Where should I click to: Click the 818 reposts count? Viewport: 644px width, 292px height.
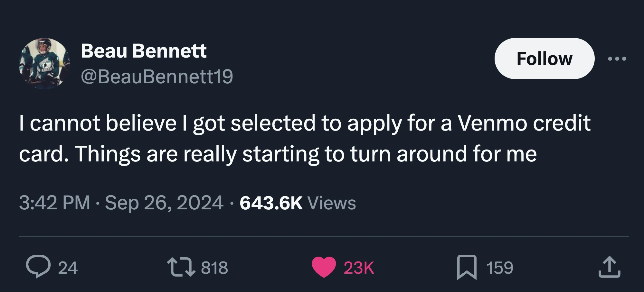214,268
